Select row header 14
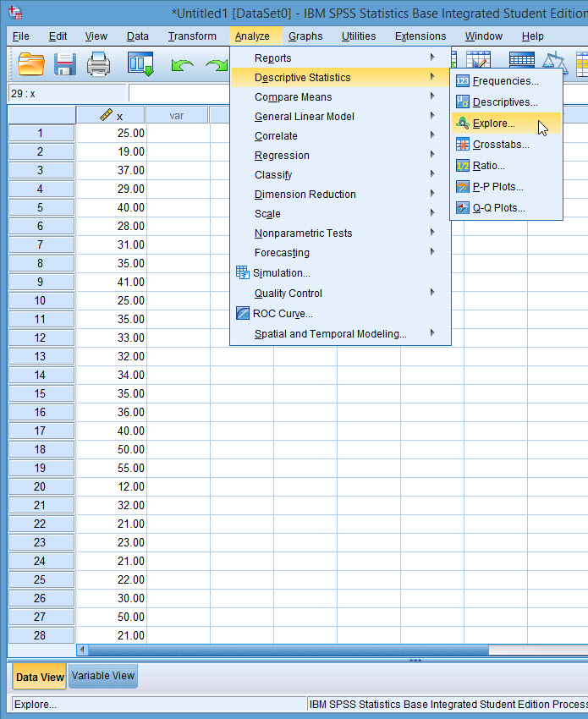The width and height of the screenshot is (588, 719). pyautogui.click(x=41, y=375)
